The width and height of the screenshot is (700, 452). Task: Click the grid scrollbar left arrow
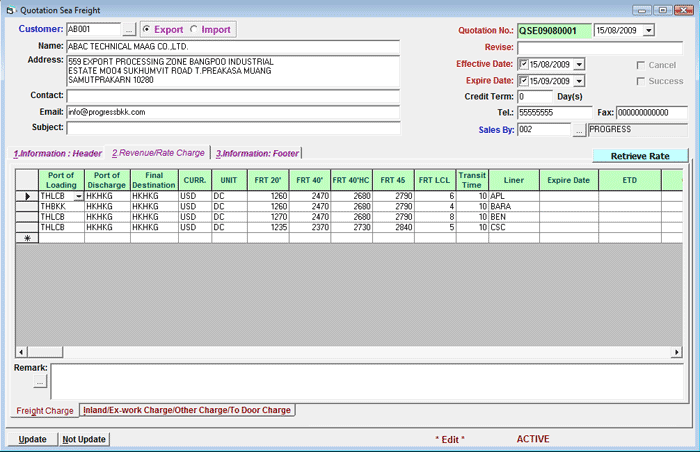21,352
